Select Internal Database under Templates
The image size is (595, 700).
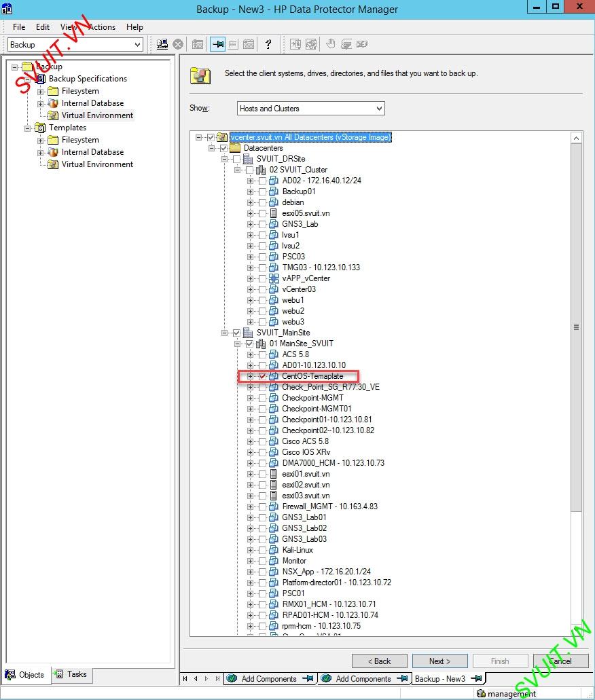pyautogui.click(x=92, y=152)
